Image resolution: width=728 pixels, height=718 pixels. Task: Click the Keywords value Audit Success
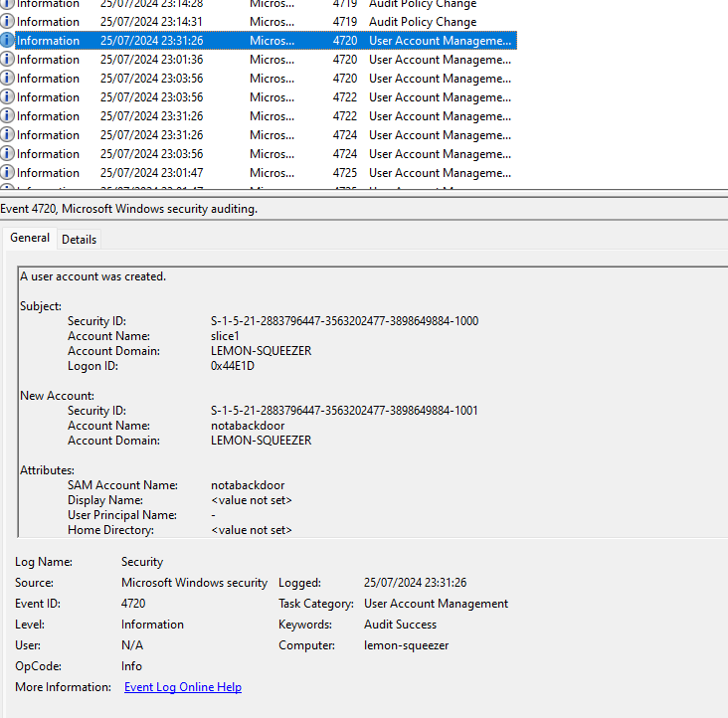(400, 625)
